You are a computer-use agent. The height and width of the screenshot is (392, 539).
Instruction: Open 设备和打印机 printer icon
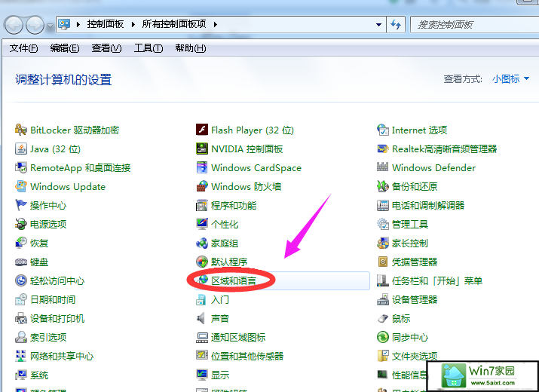point(20,318)
